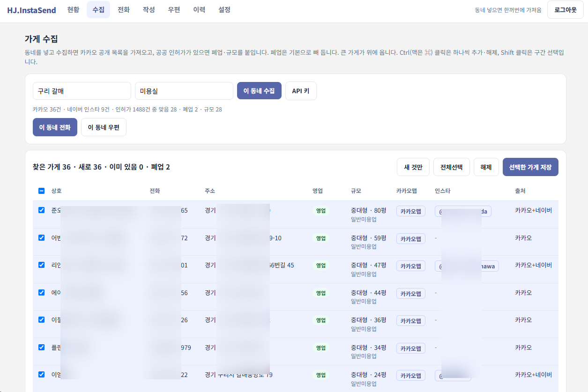Open 카카오맵 link in 24평 row
The image size is (588, 392).
[411, 376]
